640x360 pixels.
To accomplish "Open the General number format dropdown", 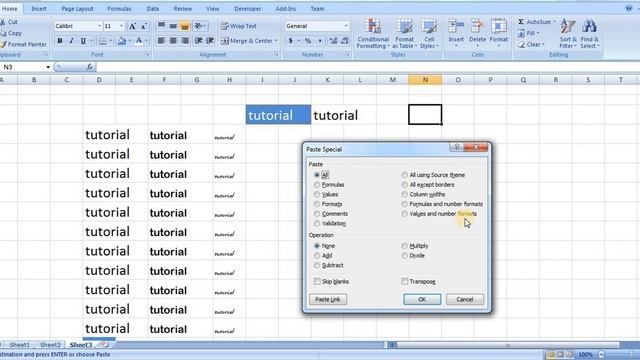I will (x=346, y=26).
